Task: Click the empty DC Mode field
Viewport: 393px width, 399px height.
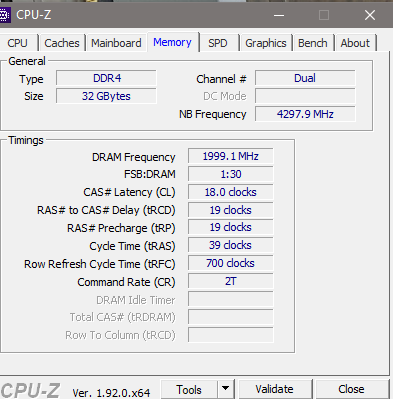Action: pyautogui.click(x=305, y=96)
